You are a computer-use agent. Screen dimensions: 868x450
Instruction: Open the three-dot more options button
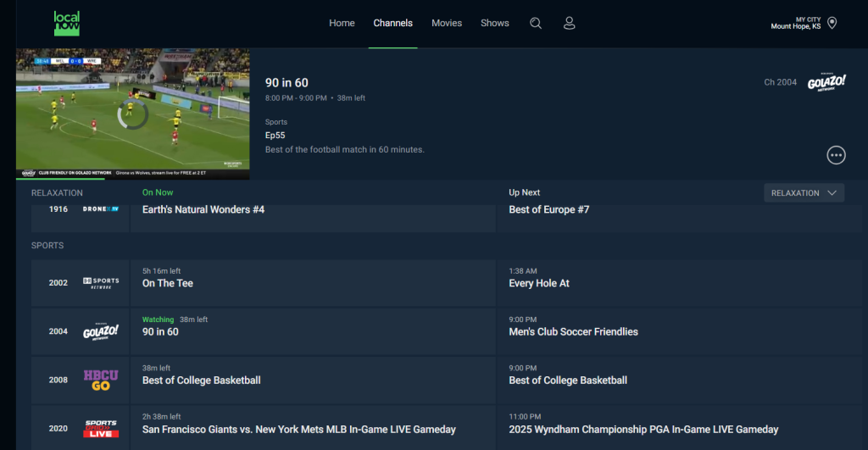pos(836,155)
